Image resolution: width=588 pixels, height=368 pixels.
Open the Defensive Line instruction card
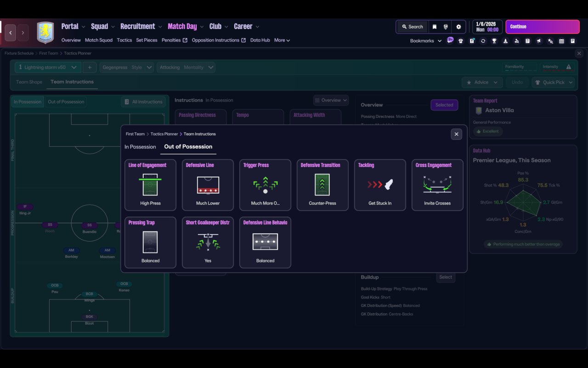coord(208,185)
